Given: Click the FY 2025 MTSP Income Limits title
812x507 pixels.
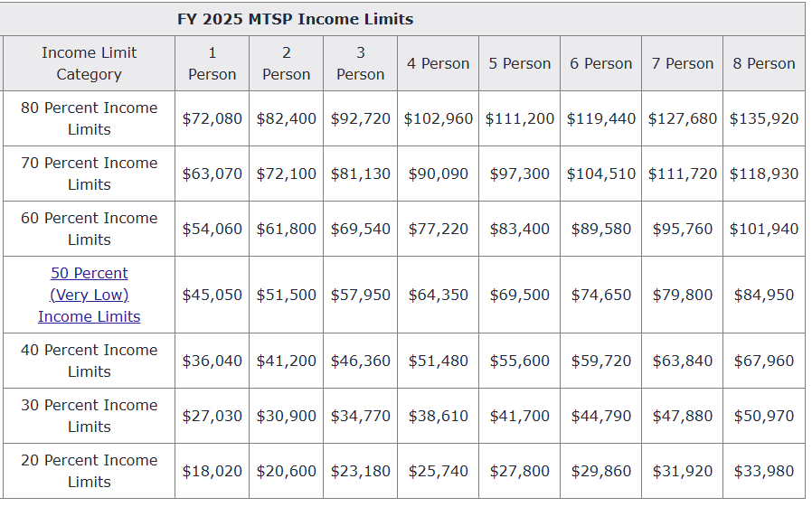Looking at the screenshot, I should click(295, 19).
